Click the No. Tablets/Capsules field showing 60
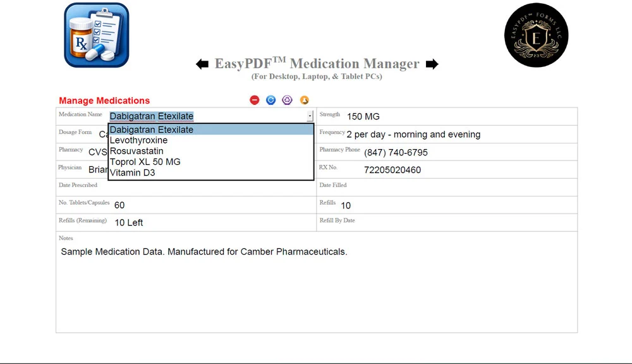The height and width of the screenshot is (364, 632). click(x=213, y=205)
